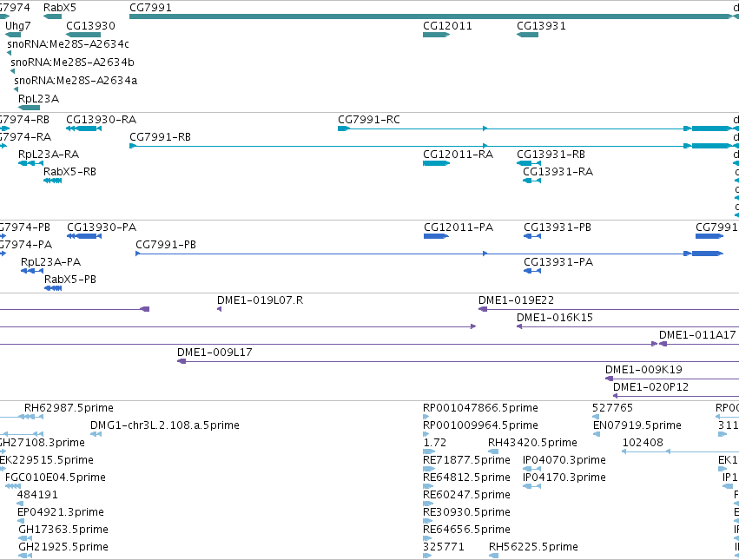739x560 pixels.
Task: Select EST GH21925.5prime
Action: (x=25, y=556)
